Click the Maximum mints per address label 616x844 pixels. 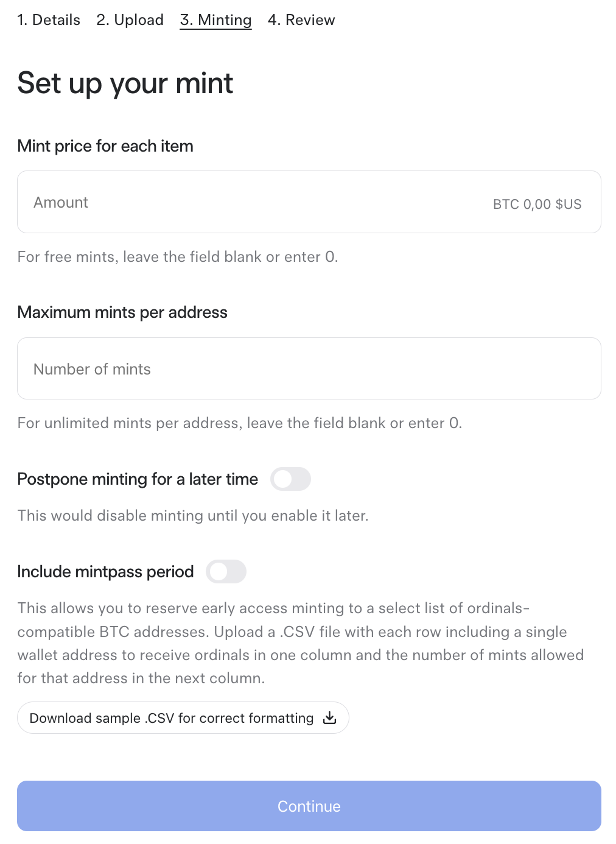pos(122,312)
